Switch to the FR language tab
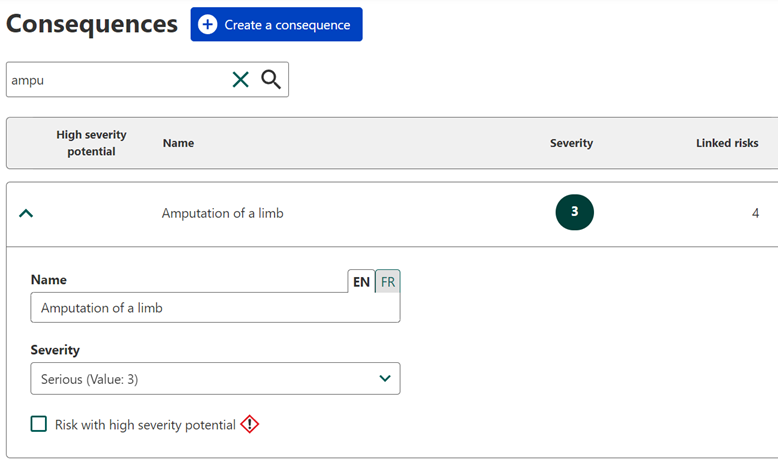The height and width of the screenshot is (463, 778). [x=388, y=282]
